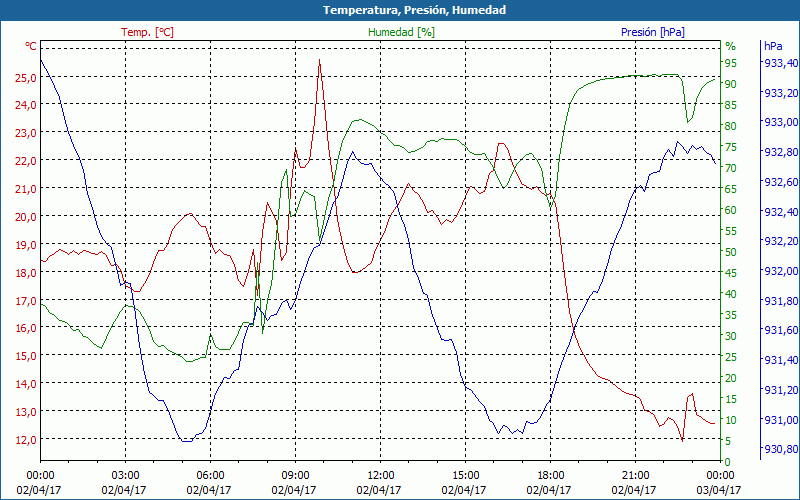Click humidity axis value '65'

731,189
